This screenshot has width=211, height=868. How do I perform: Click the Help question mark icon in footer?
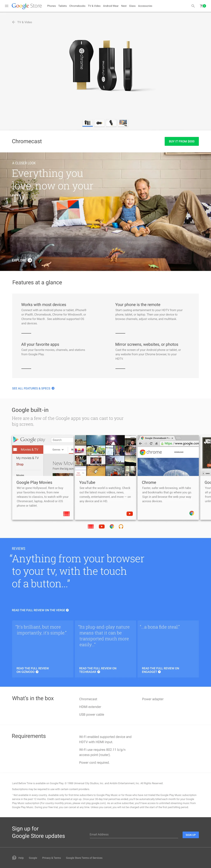click(x=14, y=858)
